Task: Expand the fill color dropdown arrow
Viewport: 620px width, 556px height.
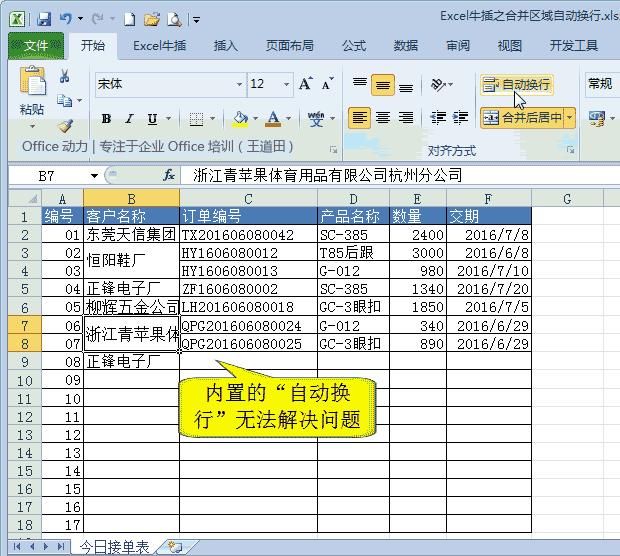Action: [x=255, y=119]
